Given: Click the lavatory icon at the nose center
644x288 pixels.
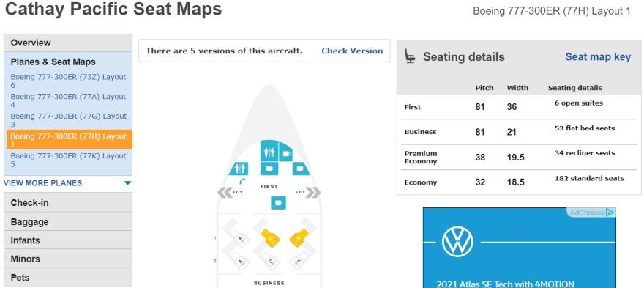Looking at the screenshot, I should 269,151.
